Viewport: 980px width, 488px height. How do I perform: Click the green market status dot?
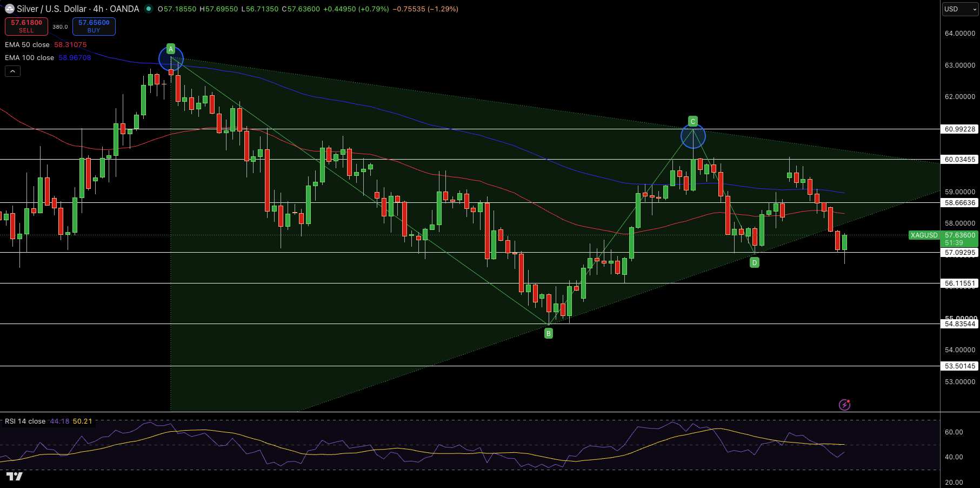point(148,9)
